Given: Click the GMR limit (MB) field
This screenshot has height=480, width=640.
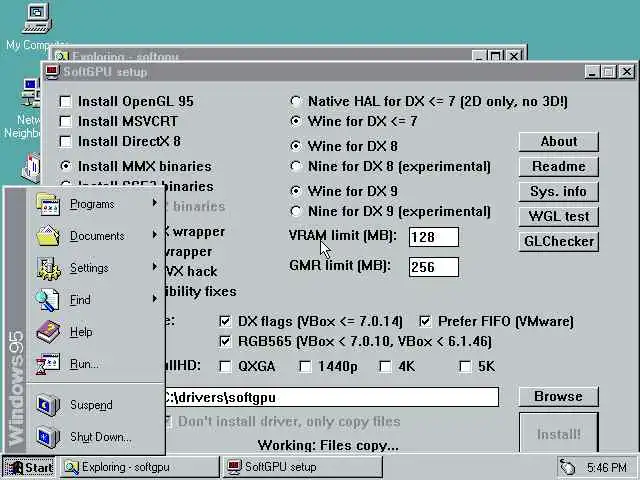Looking at the screenshot, I should pyautogui.click(x=434, y=267).
